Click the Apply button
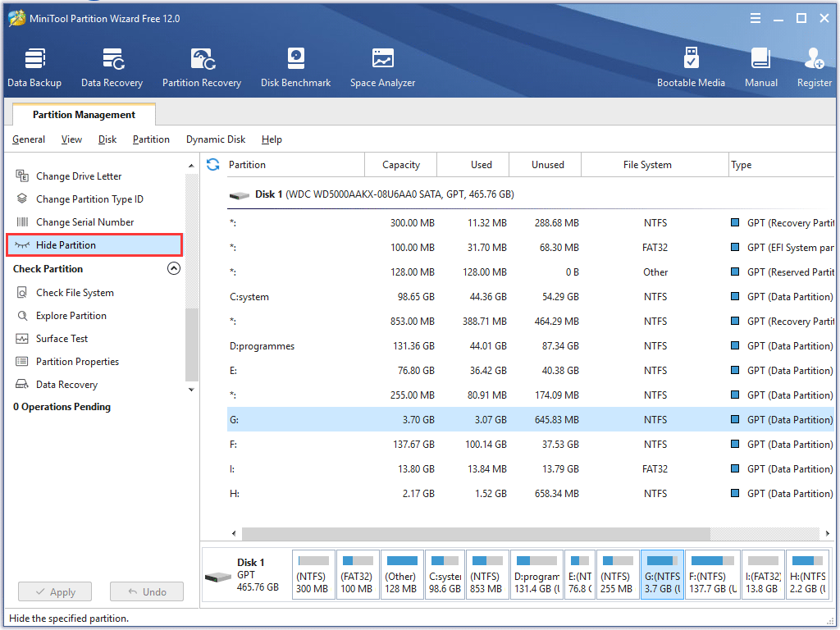This screenshot has width=840, height=630. point(55,592)
